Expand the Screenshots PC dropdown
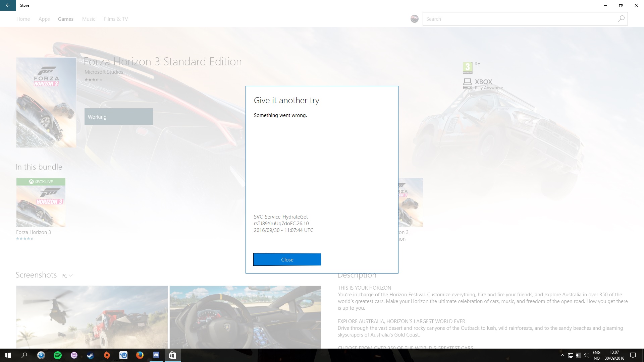Viewport: 644px width, 362px height. (67, 276)
